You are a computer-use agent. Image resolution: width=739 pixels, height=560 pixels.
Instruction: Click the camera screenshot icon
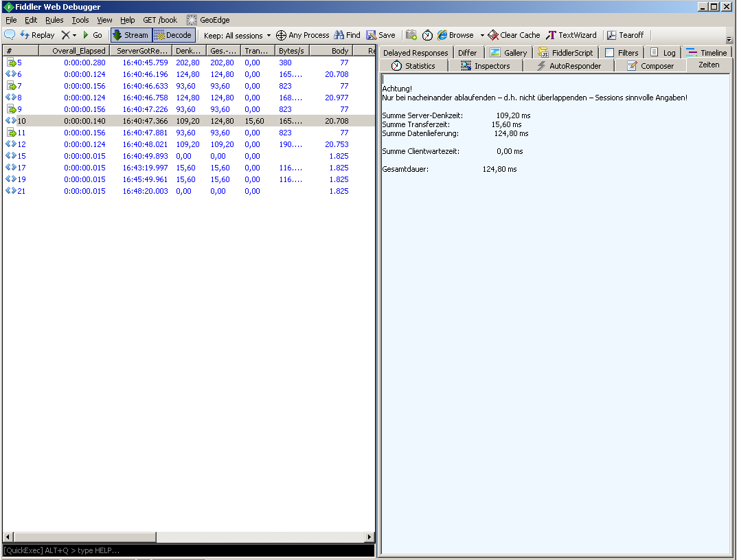pos(411,35)
